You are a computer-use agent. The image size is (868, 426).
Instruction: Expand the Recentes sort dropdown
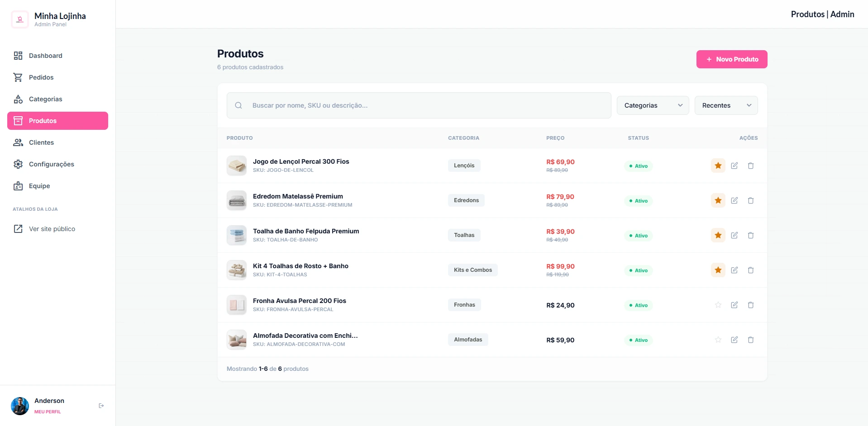pyautogui.click(x=725, y=105)
